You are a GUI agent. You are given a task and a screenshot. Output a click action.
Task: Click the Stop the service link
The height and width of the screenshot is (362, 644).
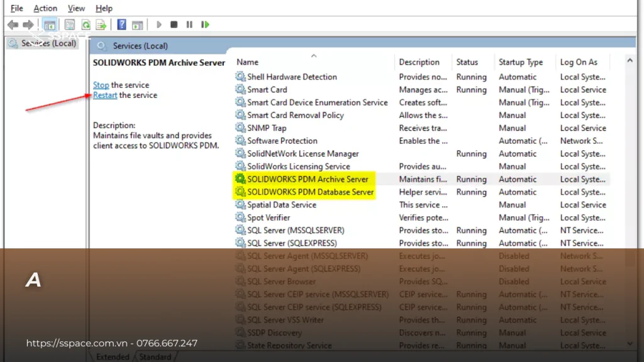101,85
